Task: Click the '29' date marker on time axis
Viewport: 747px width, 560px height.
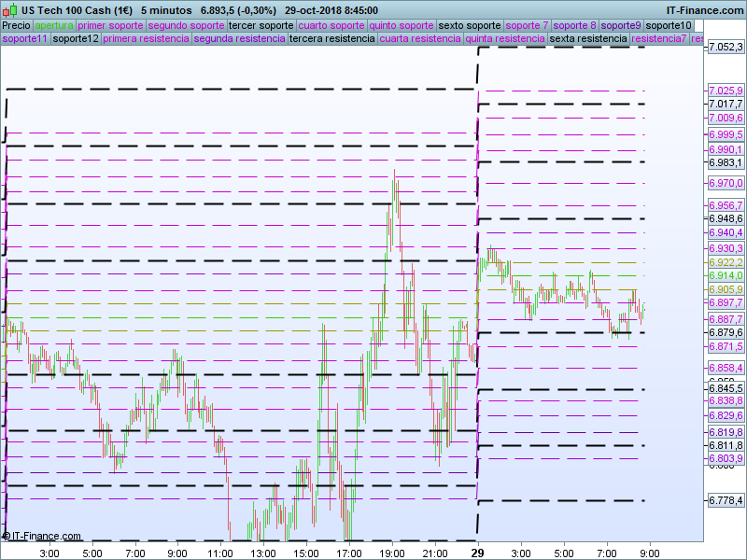Action: click(478, 553)
